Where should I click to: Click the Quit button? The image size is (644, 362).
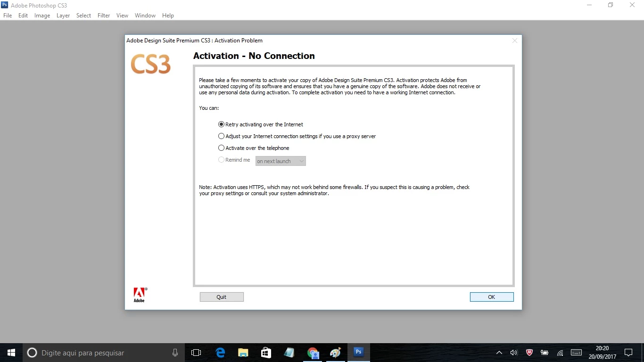(x=222, y=297)
